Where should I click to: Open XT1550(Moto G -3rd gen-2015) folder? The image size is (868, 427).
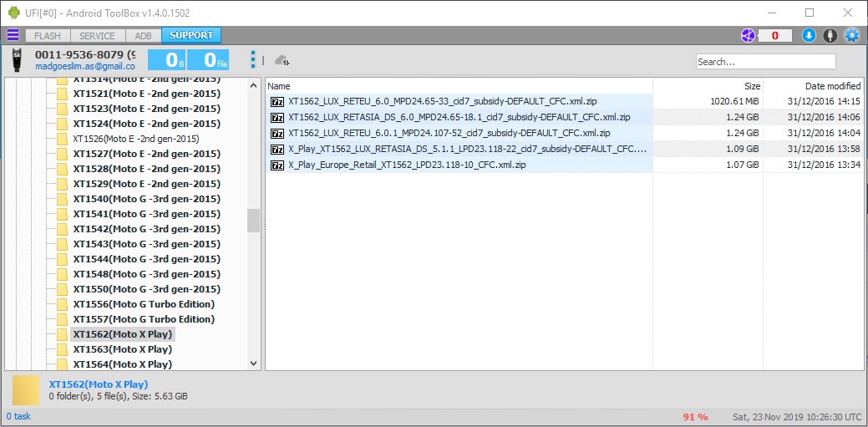146,289
